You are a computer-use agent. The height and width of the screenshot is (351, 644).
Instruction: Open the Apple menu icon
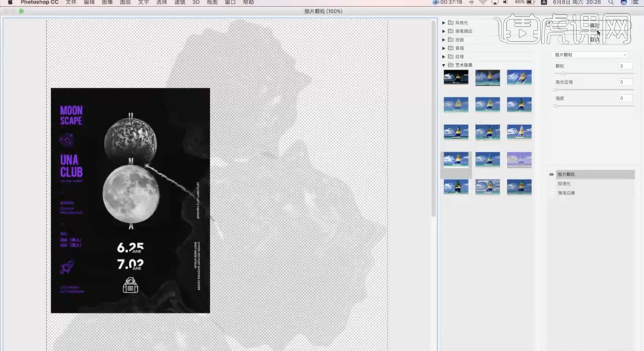tap(9, 3)
